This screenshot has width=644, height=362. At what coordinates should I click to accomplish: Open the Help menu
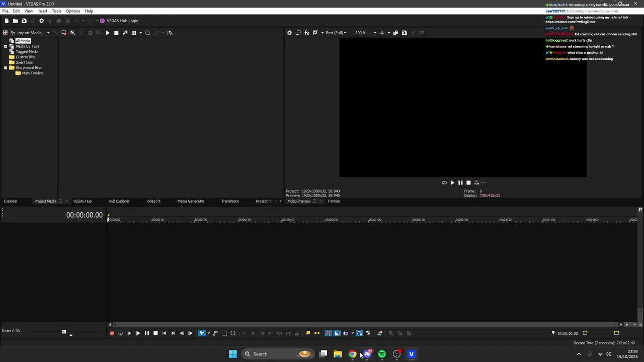coord(89,11)
